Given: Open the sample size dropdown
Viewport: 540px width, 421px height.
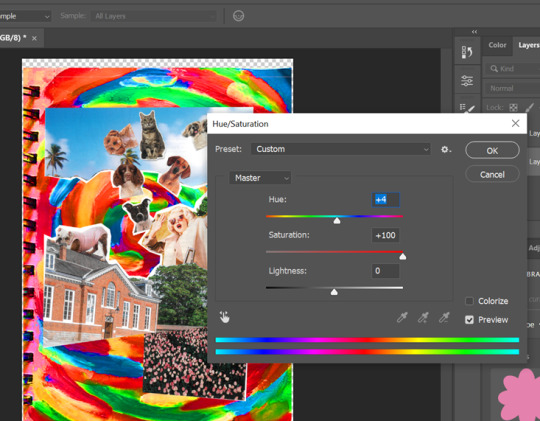Looking at the screenshot, I should click(24, 16).
